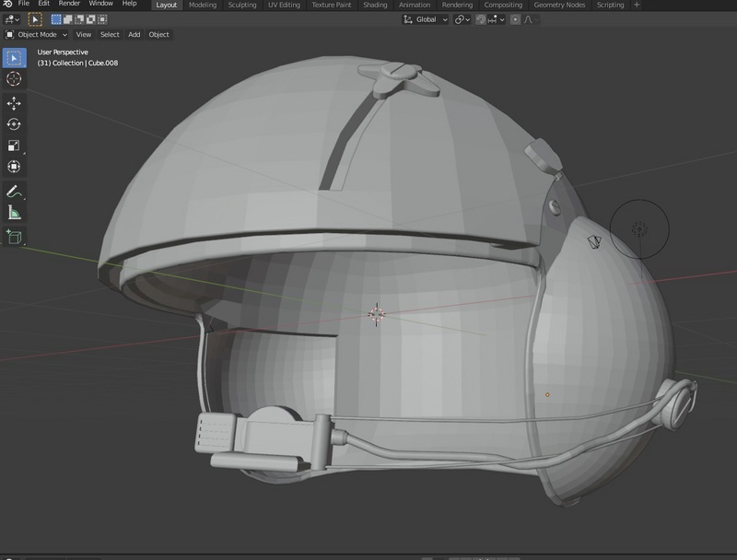Toggle snapping magnet on
This screenshot has height=560, width=737.
(x=481, y=19)
